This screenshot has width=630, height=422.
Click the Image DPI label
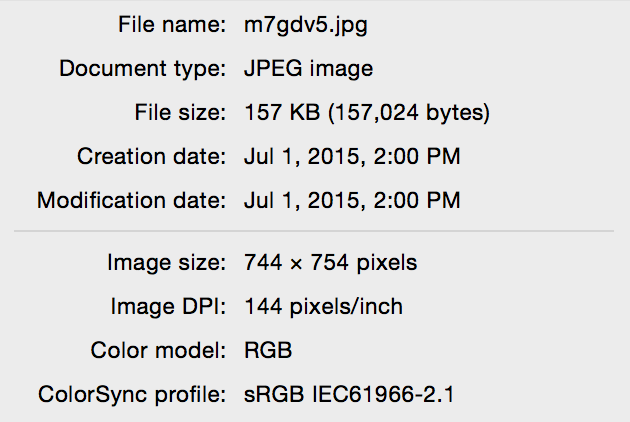point(168,307)
